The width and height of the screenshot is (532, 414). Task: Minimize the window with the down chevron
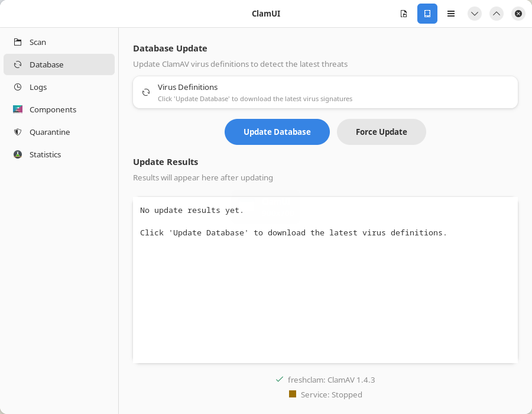475,14
